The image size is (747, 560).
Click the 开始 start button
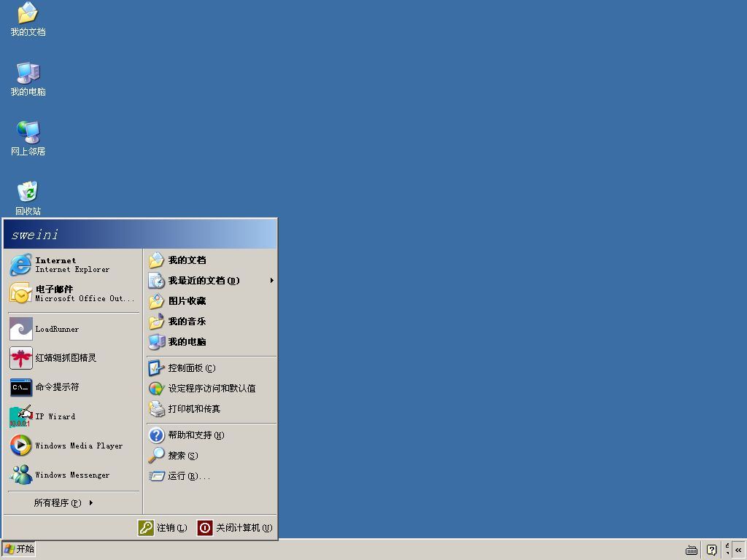click(19, 549)
